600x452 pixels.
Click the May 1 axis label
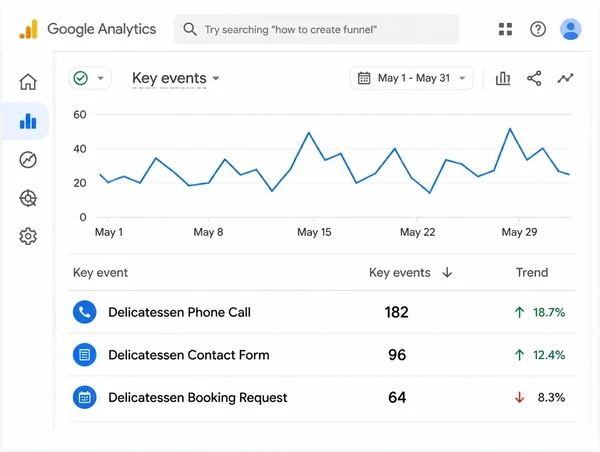click(109, 232)
